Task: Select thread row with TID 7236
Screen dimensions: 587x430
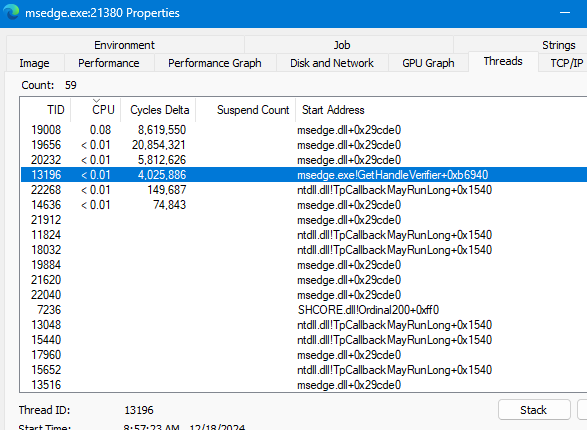Action: pyautogui.click(x=304, y=309)
